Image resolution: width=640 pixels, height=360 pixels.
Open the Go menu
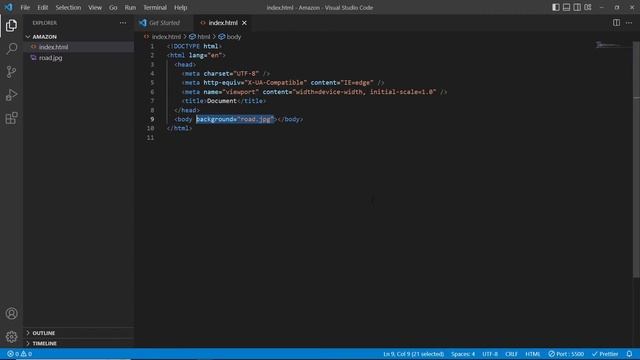(113, 7)
